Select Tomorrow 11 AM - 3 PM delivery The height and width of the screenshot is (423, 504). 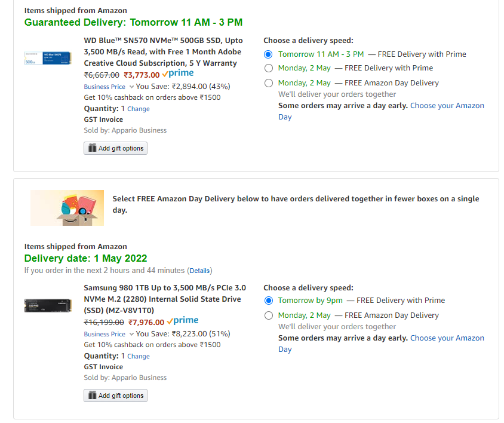[268, 54]
